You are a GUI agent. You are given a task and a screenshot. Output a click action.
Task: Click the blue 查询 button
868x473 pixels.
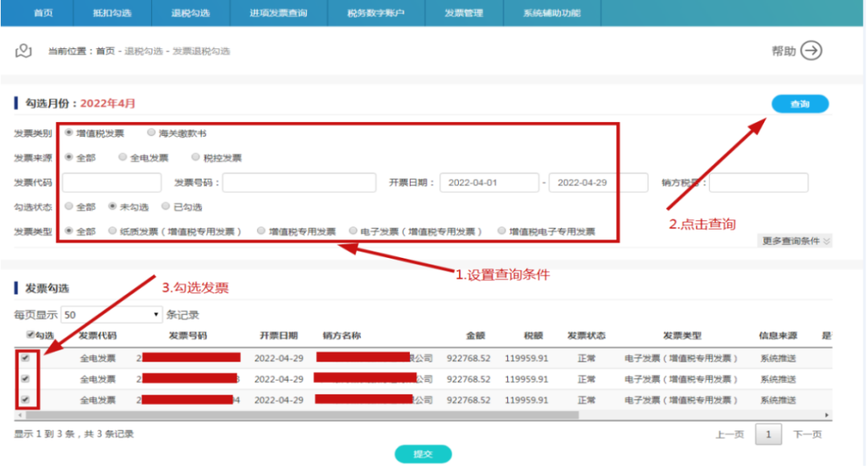pyautogui.click(x=799, y=104)
